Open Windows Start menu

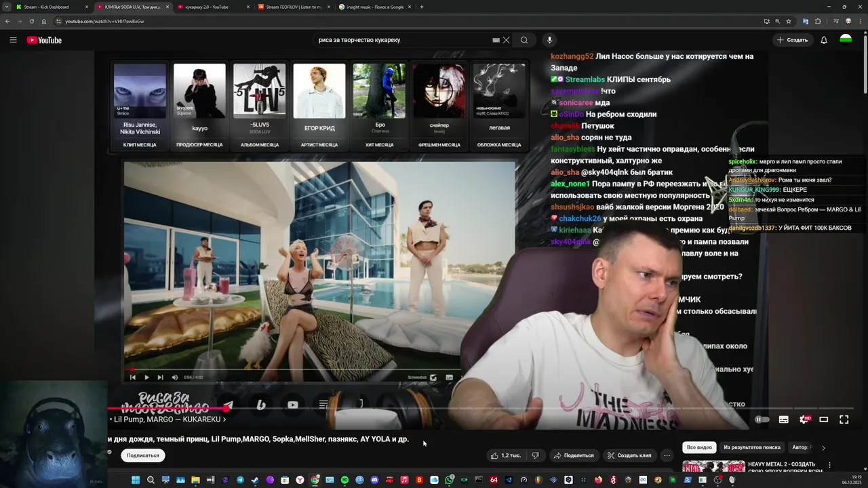click(136, 480)
